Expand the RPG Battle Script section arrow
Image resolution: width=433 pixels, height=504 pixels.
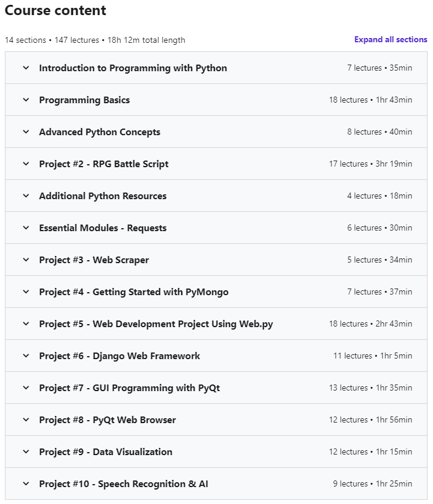coord(26,164)
